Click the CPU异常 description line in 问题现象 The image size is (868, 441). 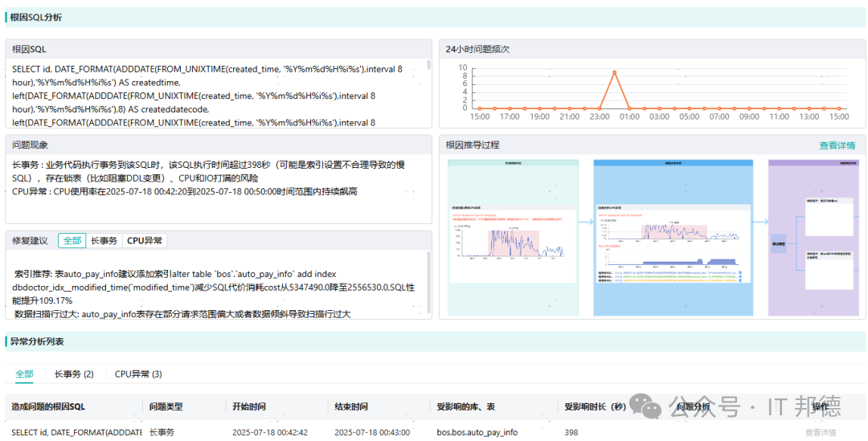[184, 191]
